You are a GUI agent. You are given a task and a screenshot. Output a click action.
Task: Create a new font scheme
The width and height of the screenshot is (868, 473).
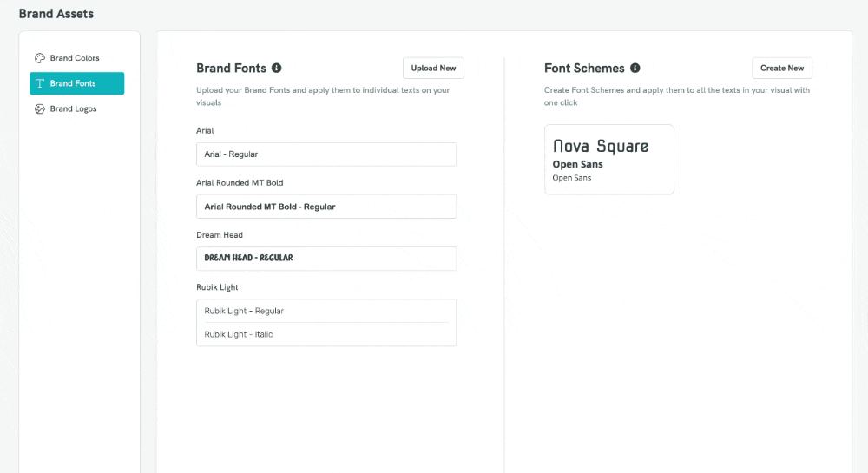[782, 68]
